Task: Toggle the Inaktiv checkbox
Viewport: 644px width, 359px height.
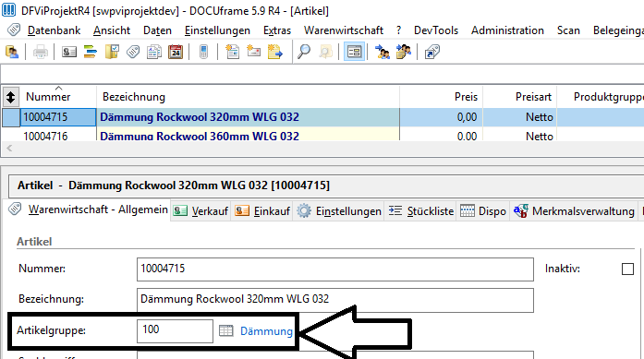Action: pyautogui.click(x=627, y=269)
